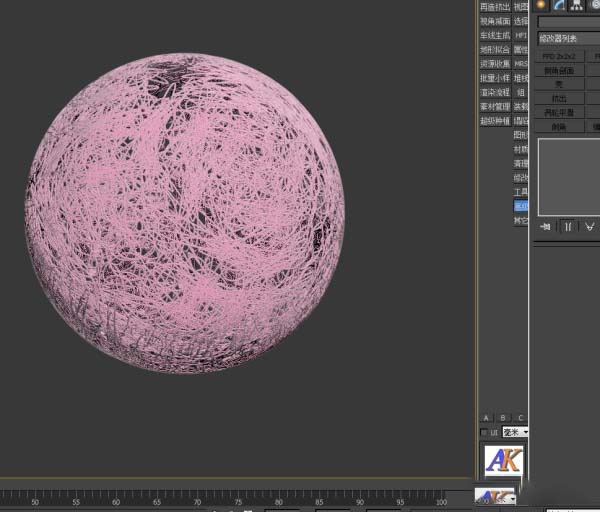Image resolution: width=600 pixels, height=512 pixels.
Task: Click the 视角减面 plugin button
Action: (x=495, y=21)
